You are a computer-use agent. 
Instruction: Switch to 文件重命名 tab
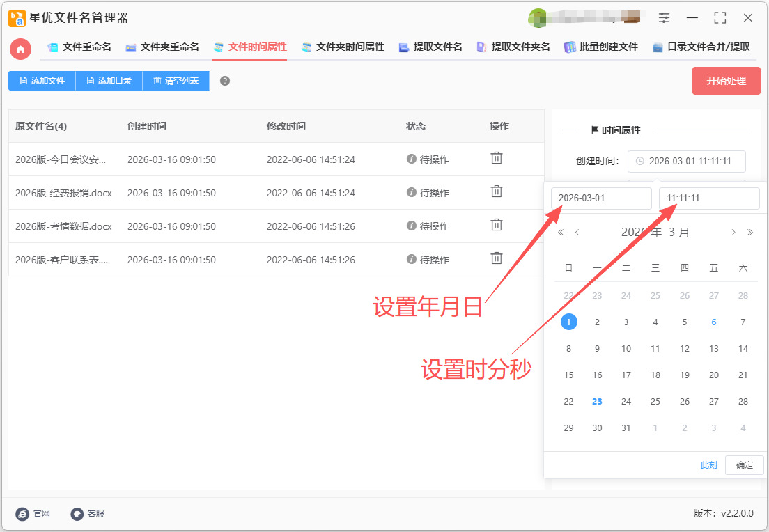[79, 47]
